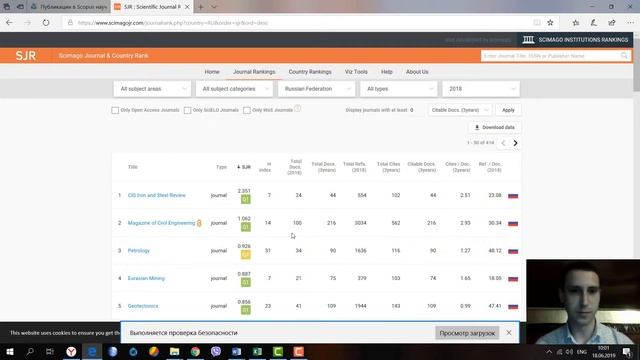
Task: Dismiss the download security check bar
Action: pyautogui.click(x=509, y=333)
